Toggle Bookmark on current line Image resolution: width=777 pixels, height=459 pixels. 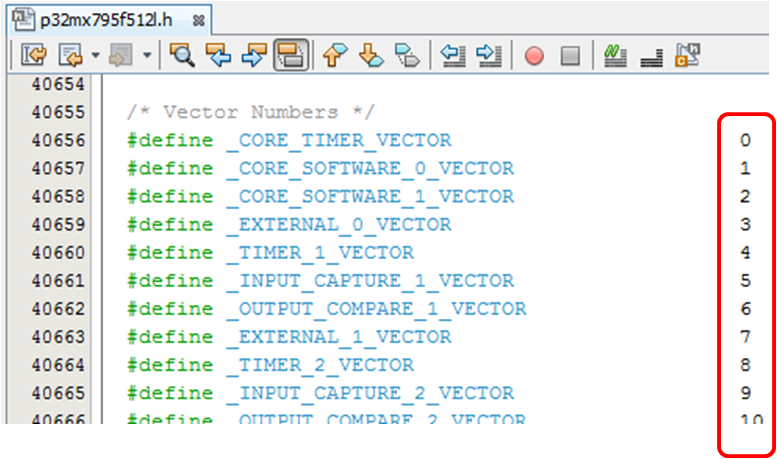coord(407,55)
